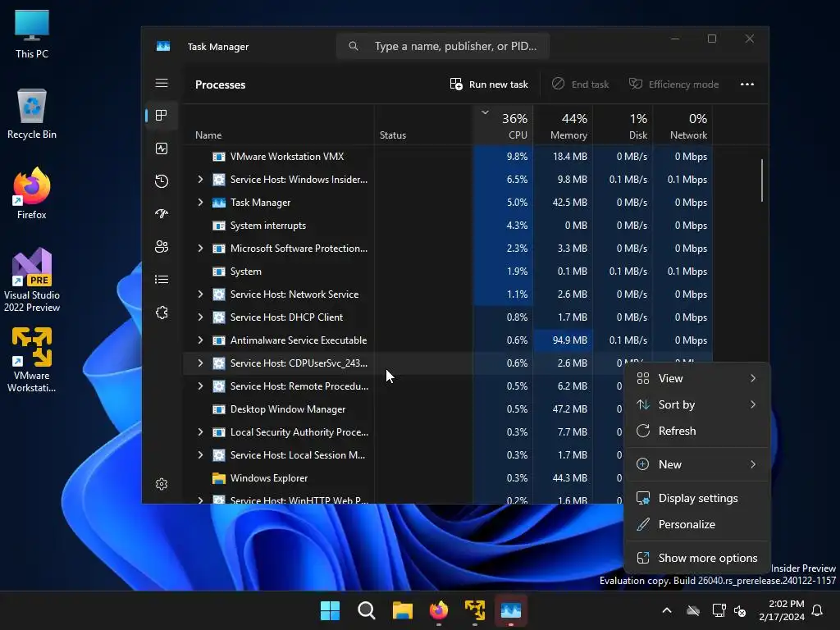Select the Processes page icon in sidebar
The width and height of the screenshot is (840, 630).
point(162,115)
